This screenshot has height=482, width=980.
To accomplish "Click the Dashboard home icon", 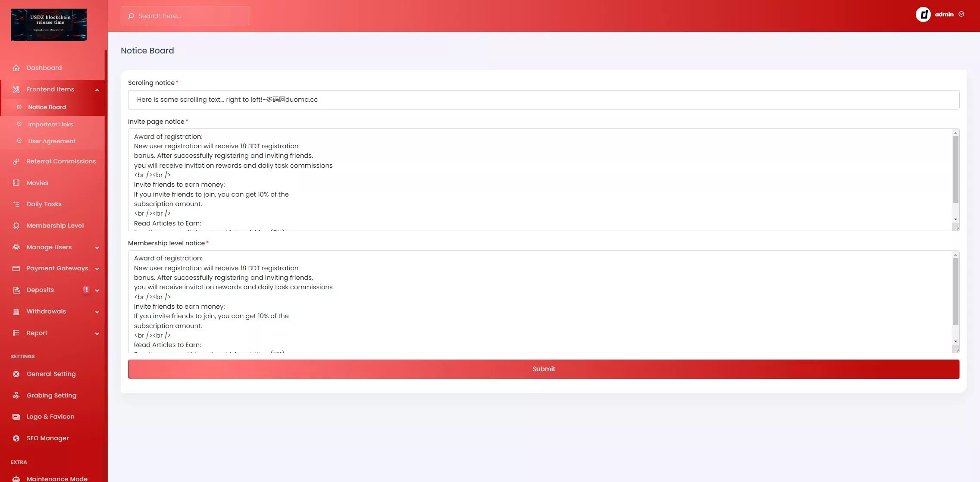I will point(16,68).
